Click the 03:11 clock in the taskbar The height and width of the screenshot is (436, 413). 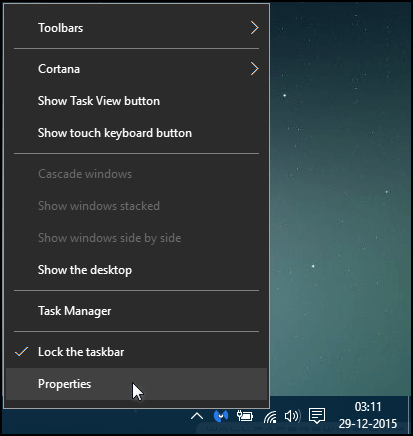(368, 407)
